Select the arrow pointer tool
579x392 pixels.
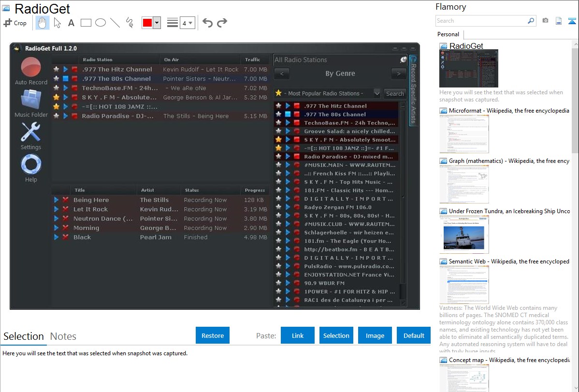57,23
